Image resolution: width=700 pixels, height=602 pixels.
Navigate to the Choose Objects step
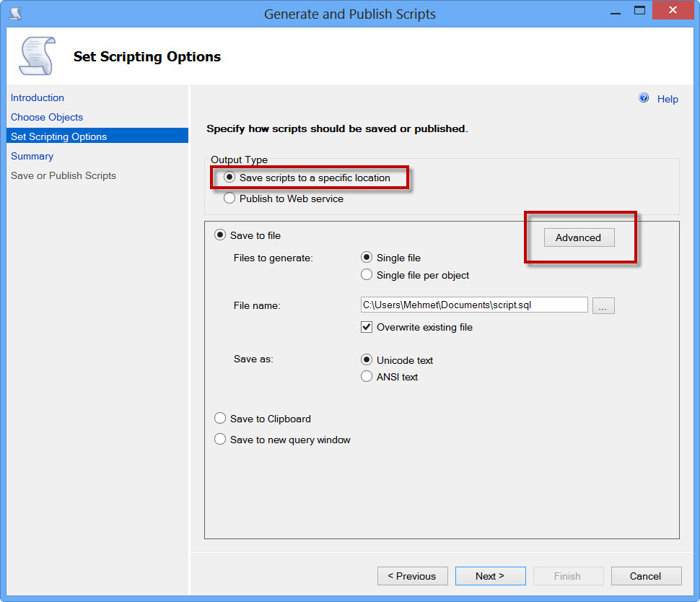coord(47,117)
